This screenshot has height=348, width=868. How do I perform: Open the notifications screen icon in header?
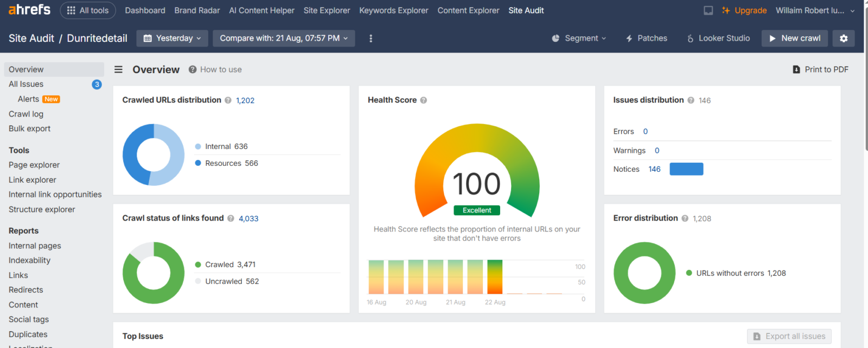click(708, 10)
